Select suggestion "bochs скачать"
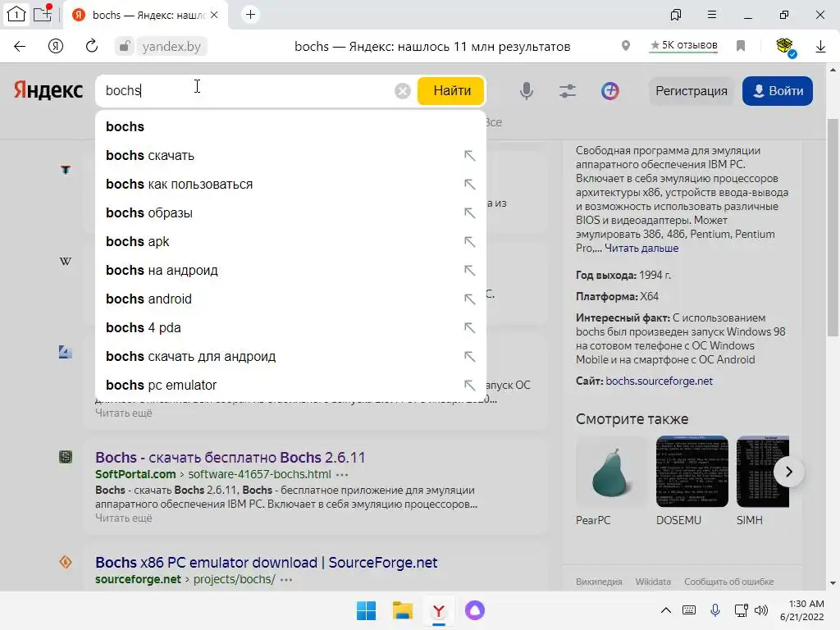 pos(290,156)
